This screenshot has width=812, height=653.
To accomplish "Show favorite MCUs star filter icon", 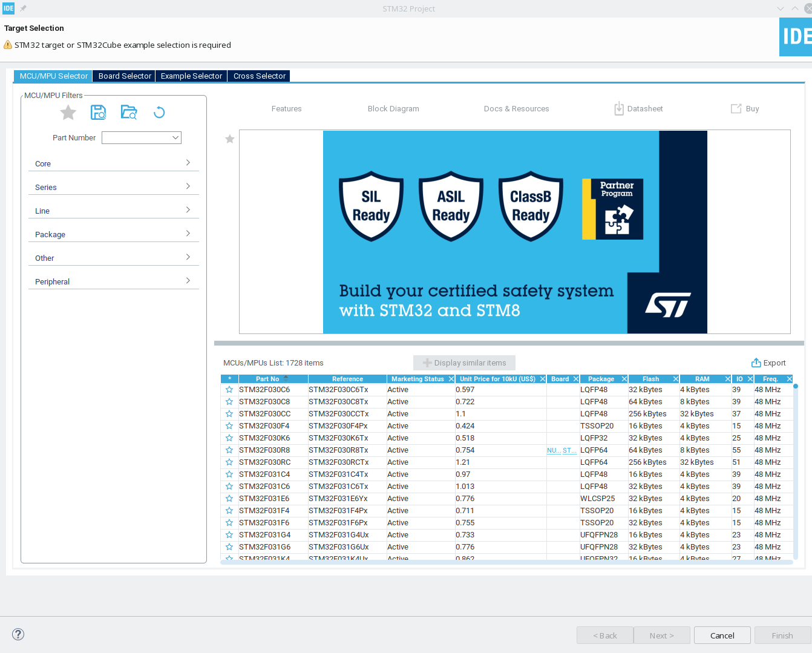I will point(68,112).
